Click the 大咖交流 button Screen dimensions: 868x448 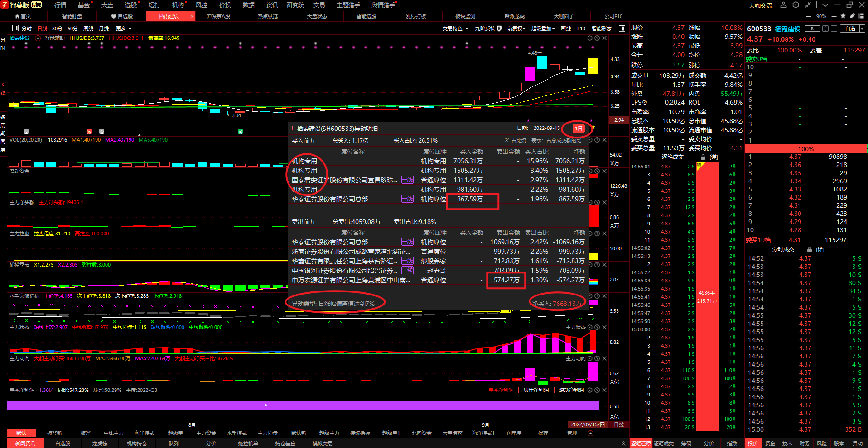(761, 5)
